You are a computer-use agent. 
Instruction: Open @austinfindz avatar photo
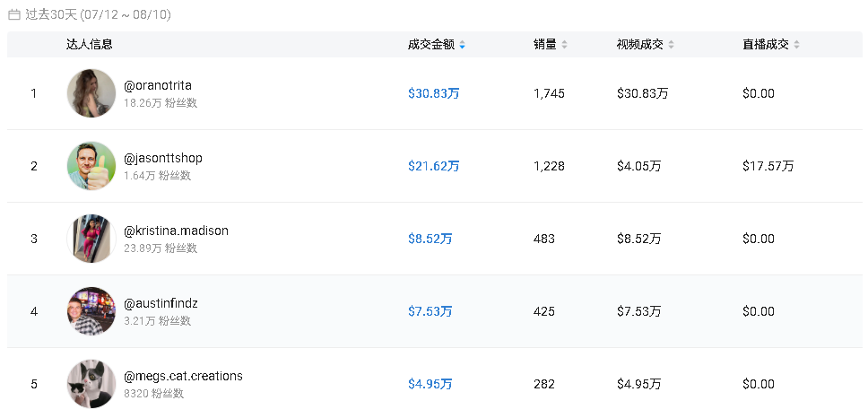[x=91, y=311]
